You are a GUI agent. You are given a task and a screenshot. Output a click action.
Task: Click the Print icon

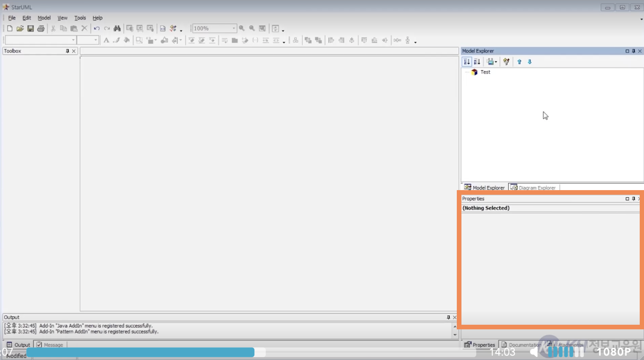[41, 29]
